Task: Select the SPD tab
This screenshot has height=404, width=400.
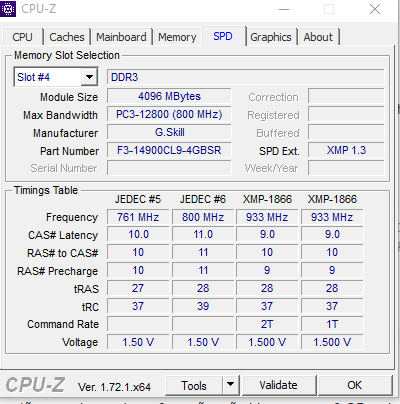Action: tap(223, 36)
